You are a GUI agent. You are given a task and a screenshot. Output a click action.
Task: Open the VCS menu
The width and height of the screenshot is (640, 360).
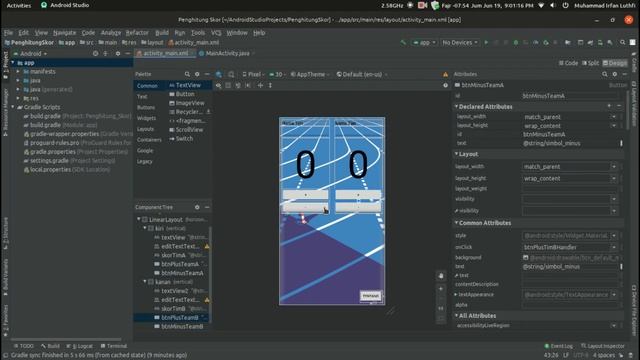tap(216, 33)
